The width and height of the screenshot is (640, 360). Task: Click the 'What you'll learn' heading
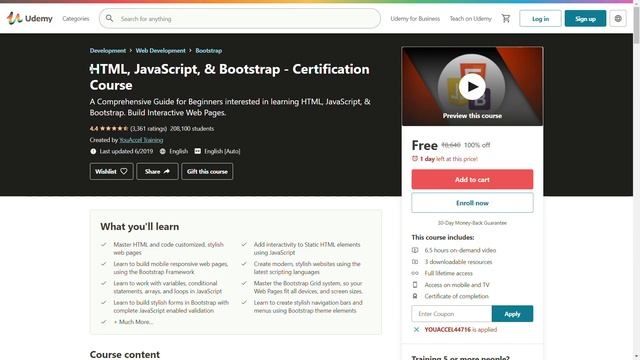pos(140,227)
